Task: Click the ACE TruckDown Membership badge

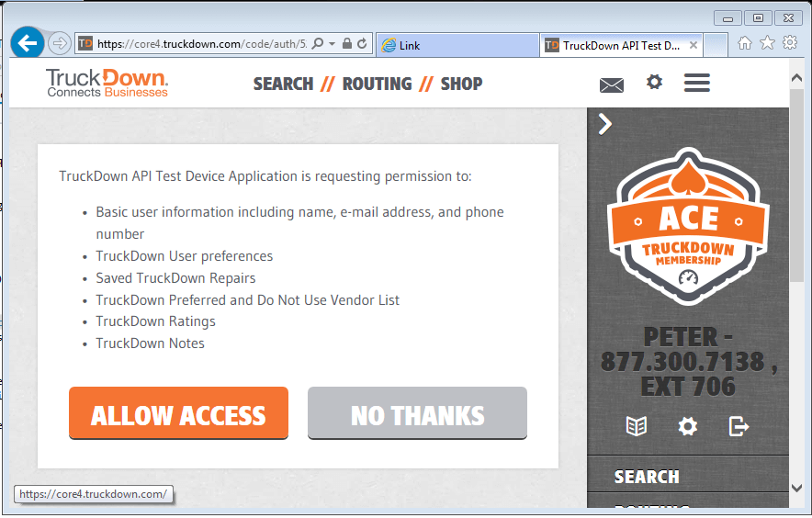Action: point(688,227)
